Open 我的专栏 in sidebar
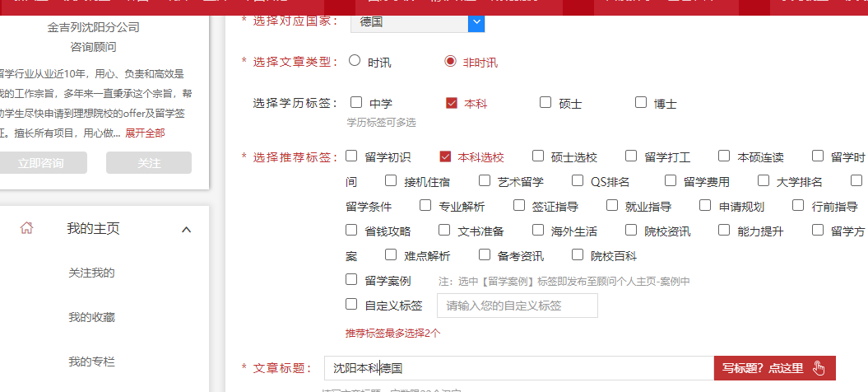868x392 pixels. tap(92, 362)
